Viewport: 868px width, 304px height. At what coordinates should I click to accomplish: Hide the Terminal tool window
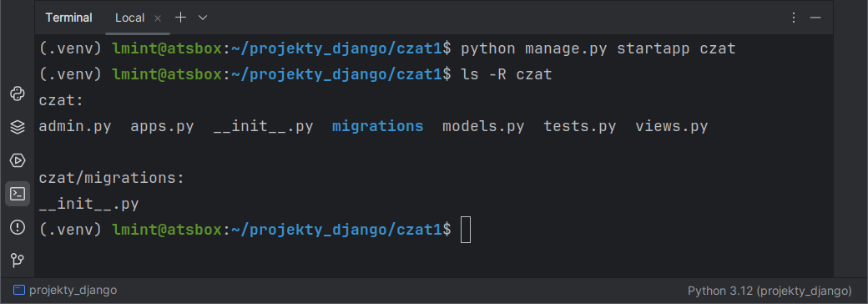(x=815, y=18)
